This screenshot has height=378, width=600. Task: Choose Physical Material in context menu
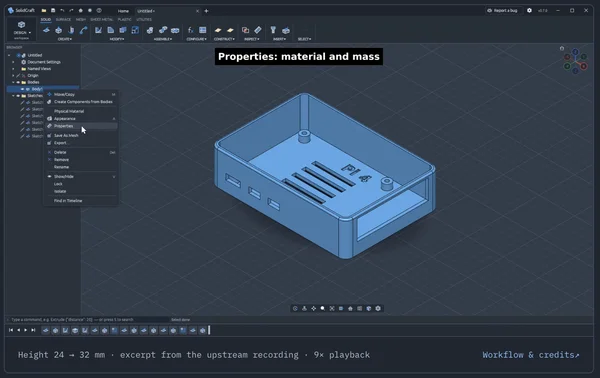pyautogui.click(x=81, y=111)
